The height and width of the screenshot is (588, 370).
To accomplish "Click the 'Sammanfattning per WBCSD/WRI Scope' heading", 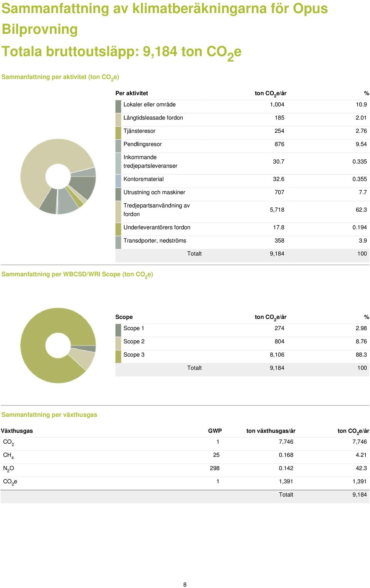I will point(77,275).
